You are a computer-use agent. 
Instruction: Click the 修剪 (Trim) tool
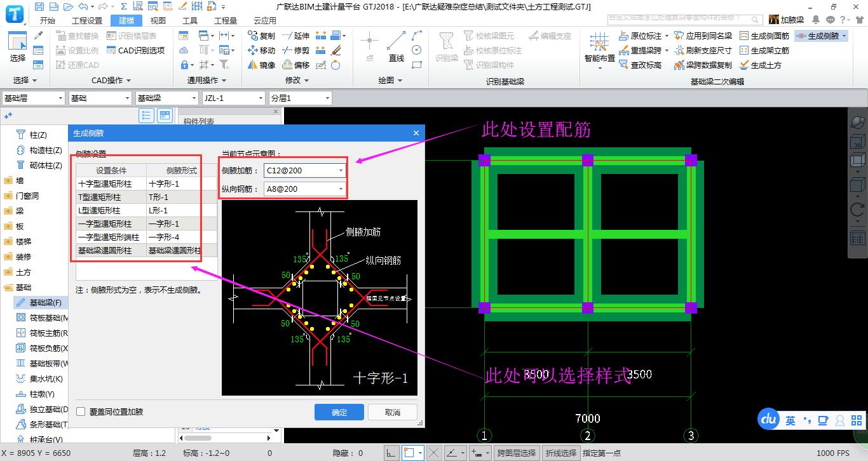[296, 50]
